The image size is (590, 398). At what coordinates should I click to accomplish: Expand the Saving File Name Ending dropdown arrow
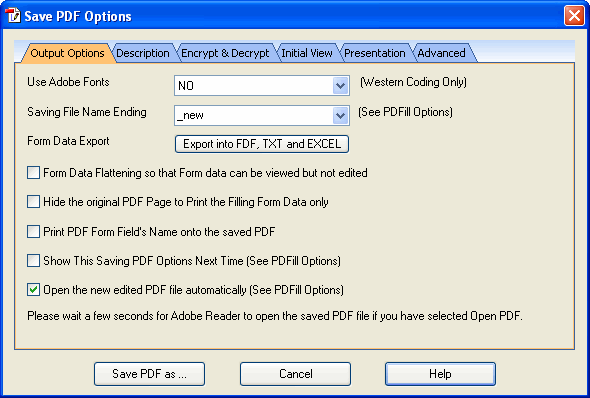(341, 115)
